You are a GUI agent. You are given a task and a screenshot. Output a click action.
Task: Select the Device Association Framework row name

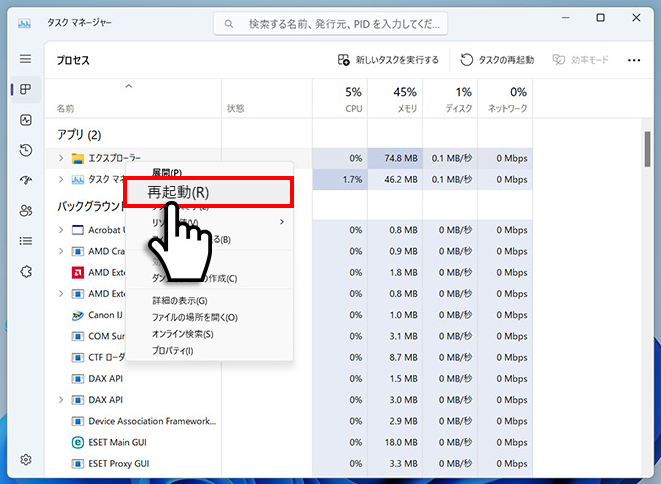click(x=152, y=421)
